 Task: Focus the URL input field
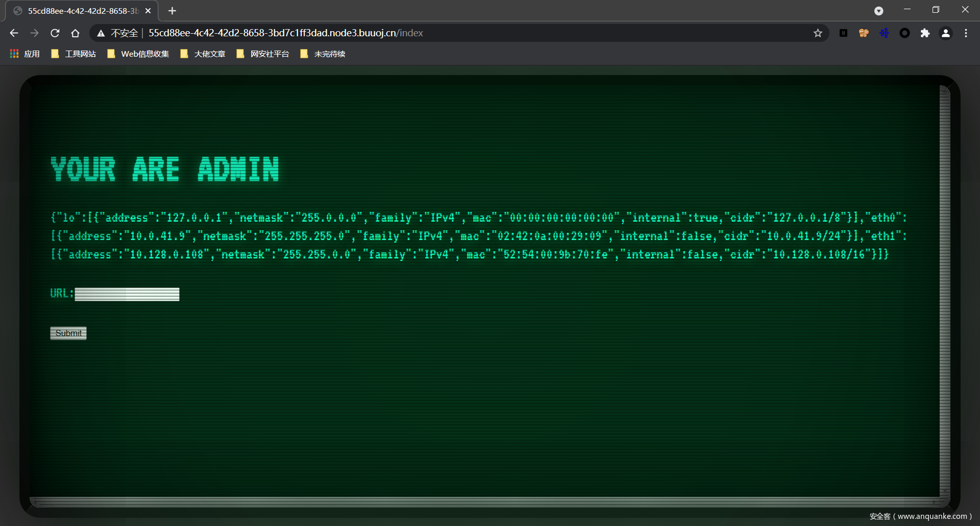click(127, 294)
